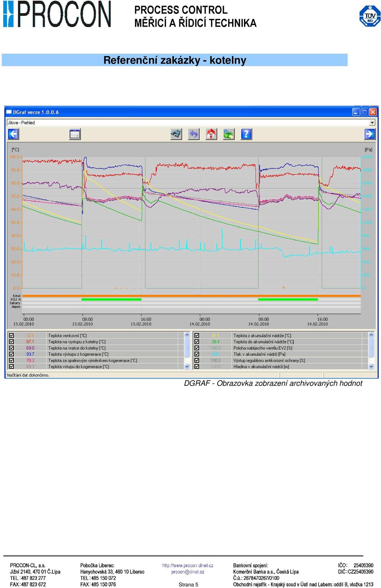Click value 38.4 in right legend list
Image resolution: width=381 pixels, height=588 pixels.
point(215,342)
